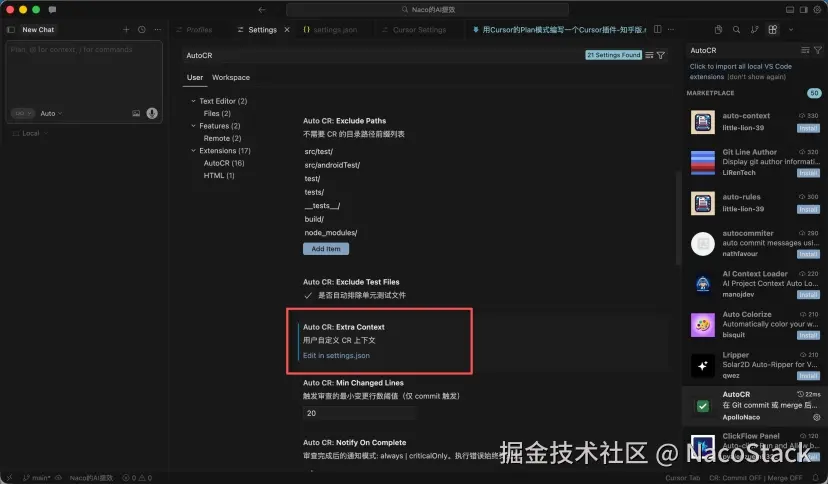Click the command center search bar
The width and height of the screenshot is (828, 484).
(x=427, y=10)
